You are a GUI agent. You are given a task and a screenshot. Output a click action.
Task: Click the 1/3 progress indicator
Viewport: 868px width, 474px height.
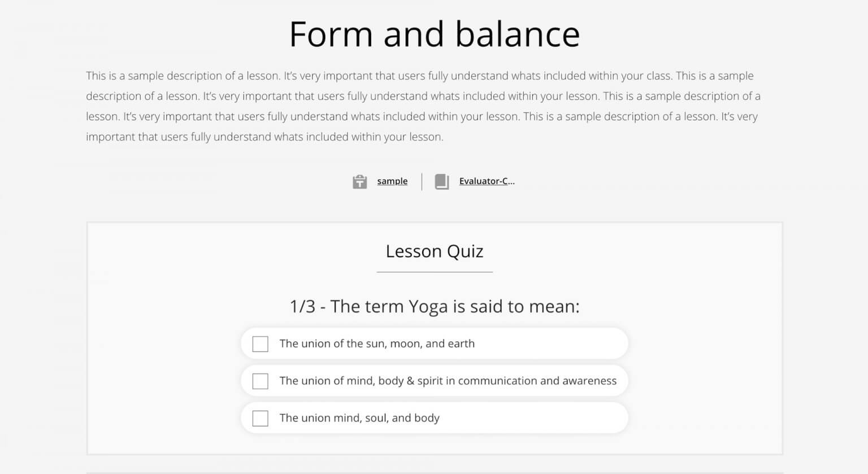pyautogui.click(x=302, y=306)
